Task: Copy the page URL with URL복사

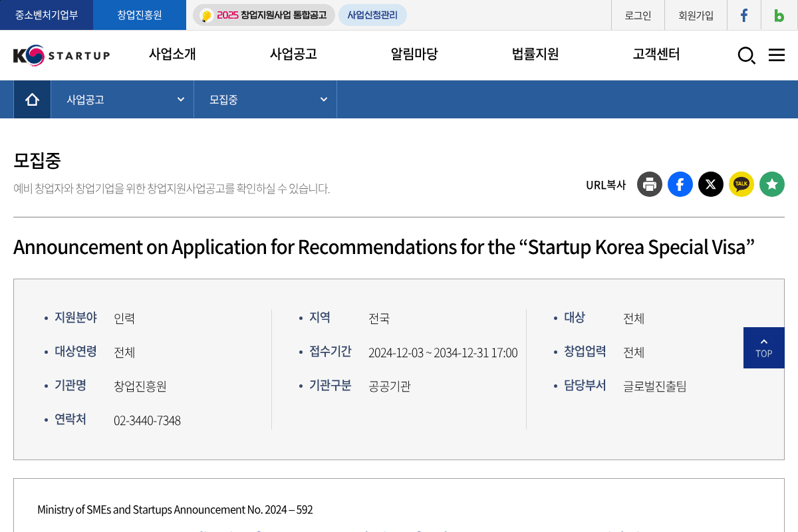Action: 606,185
